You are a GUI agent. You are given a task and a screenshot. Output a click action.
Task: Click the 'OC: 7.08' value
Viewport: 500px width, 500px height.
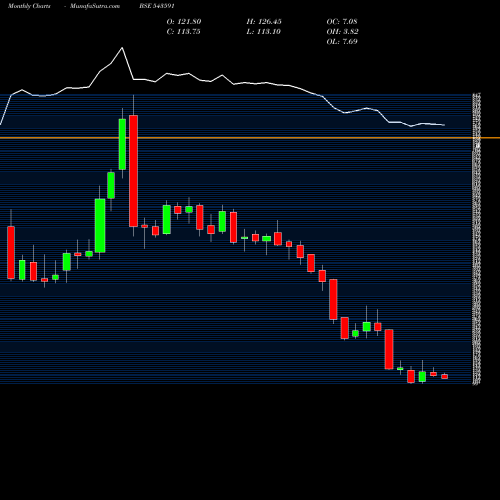(x=342, y=22)
